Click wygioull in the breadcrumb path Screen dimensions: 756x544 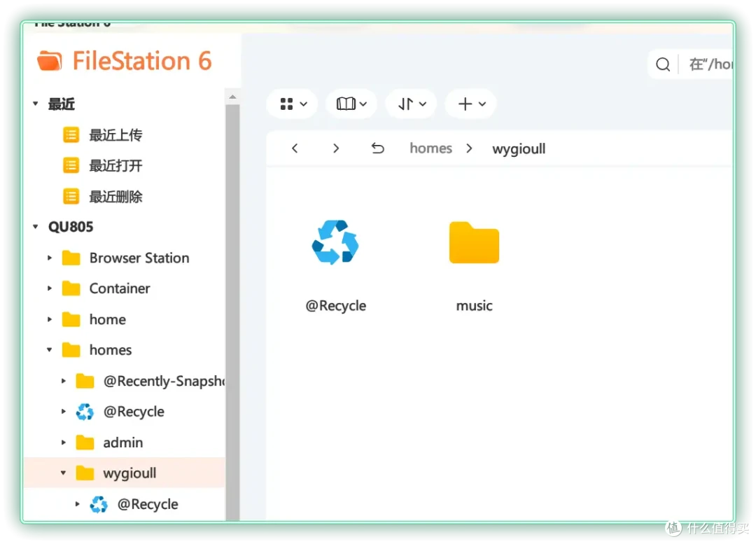[x=519, y=148]
